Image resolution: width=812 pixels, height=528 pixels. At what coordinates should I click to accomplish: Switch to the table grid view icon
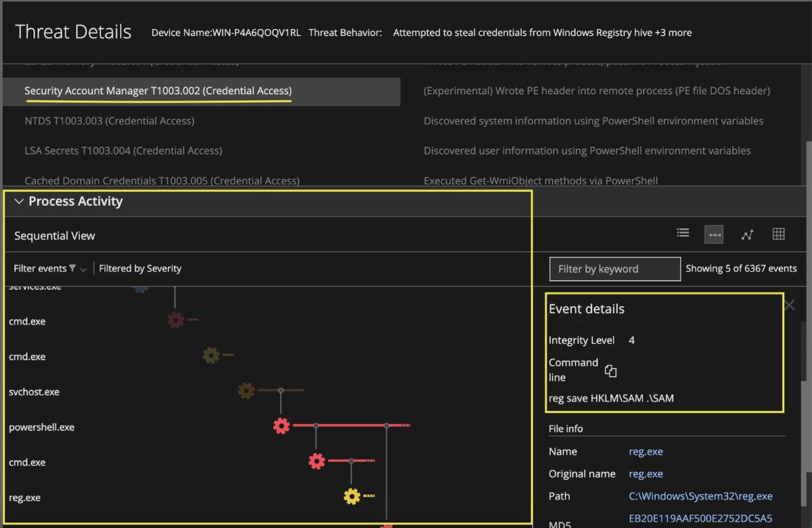778,234
